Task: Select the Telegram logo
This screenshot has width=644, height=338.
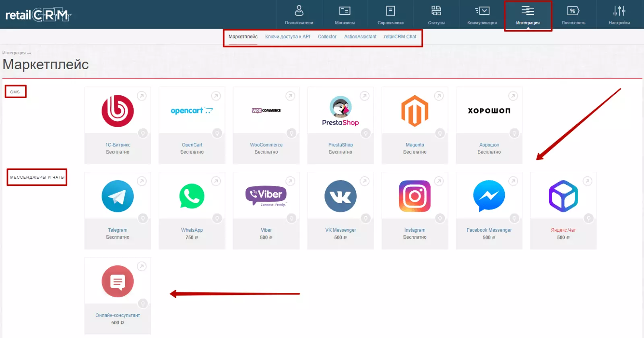Action: (118, 196)
